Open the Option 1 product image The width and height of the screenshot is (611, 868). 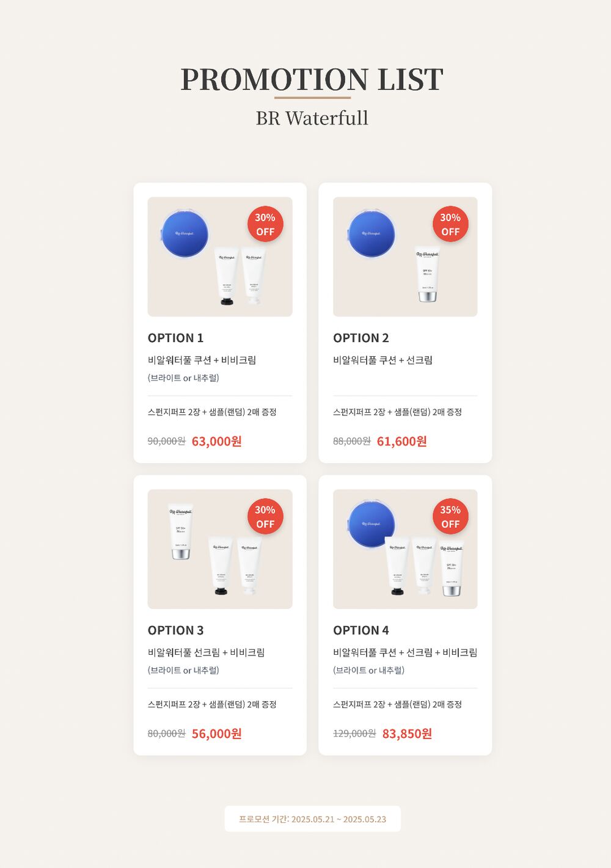point(220,257)
